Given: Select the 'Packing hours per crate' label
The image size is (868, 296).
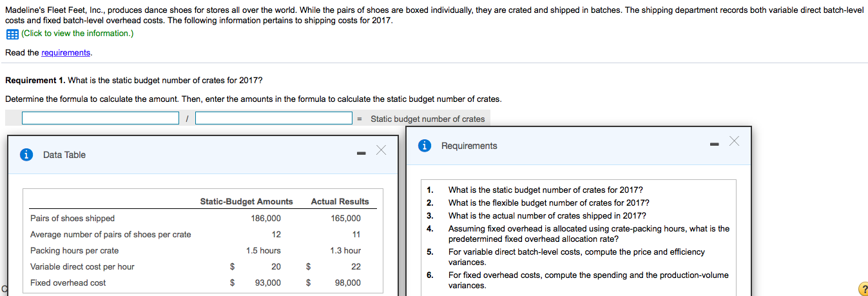Looking at the screenshot, I should point(75,251).
